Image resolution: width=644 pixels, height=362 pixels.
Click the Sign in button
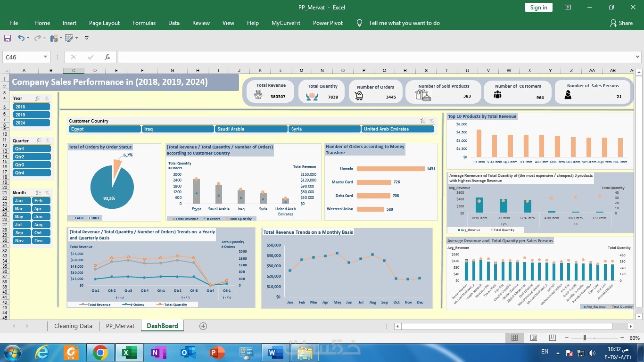[539, 7]
